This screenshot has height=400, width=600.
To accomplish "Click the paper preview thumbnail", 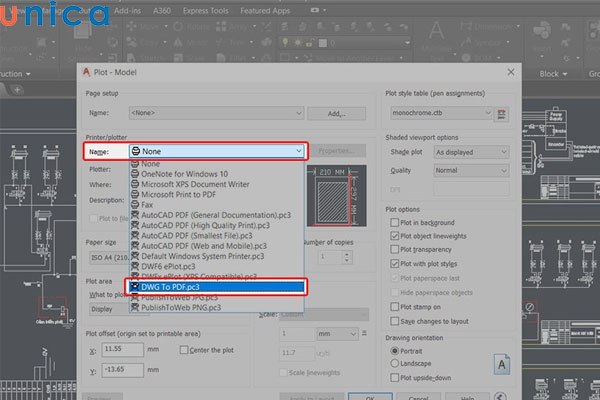I will [x=337, y=196].
